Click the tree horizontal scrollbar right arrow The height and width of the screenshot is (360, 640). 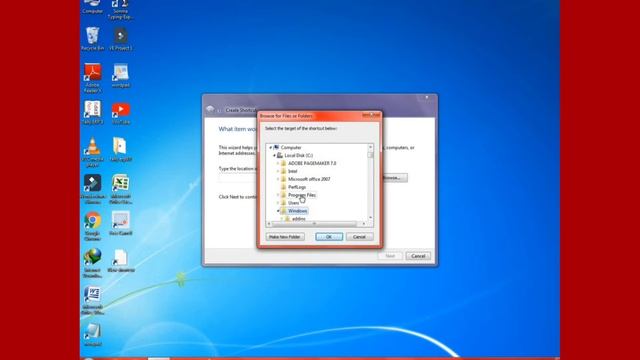click(364, 224)
